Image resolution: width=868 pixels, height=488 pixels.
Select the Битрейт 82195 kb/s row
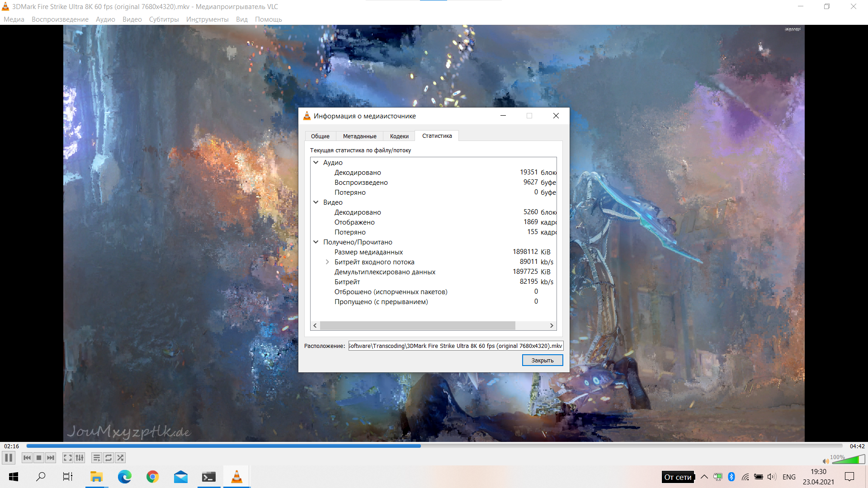click(x=434, y=282)
